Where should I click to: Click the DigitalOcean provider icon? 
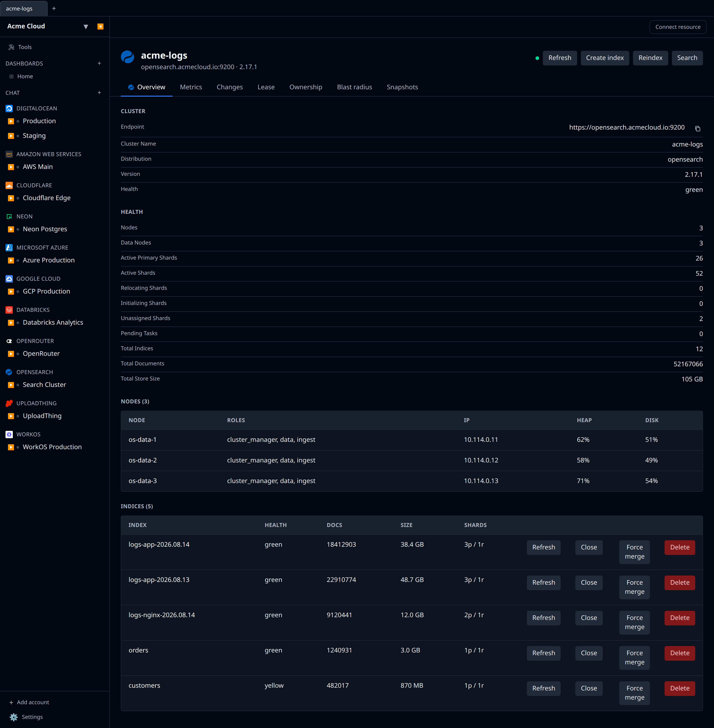[9, 108]
